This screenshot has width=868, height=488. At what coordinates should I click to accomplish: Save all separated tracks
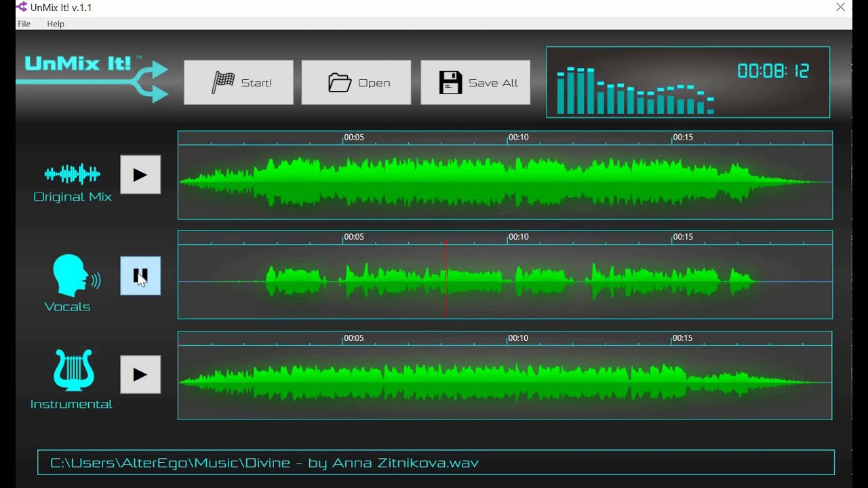[475, 82]
